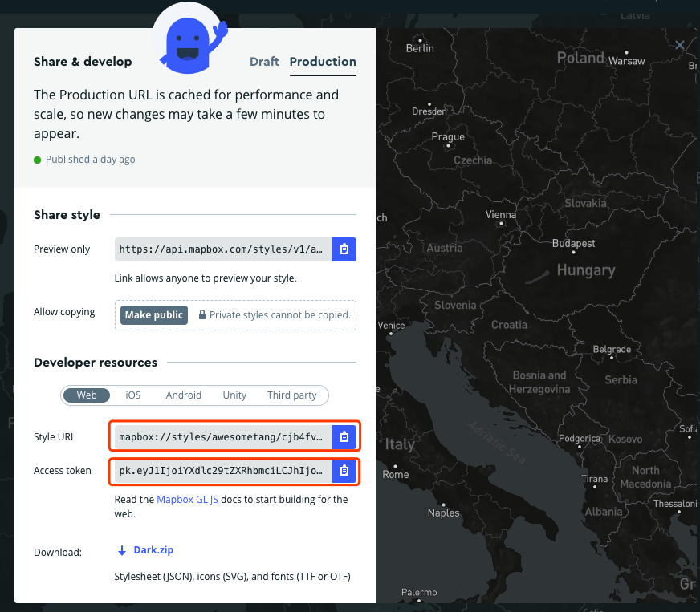Download the Dark.zip file
The width and height of the screenshot is (700, 612).
point(153,550)
